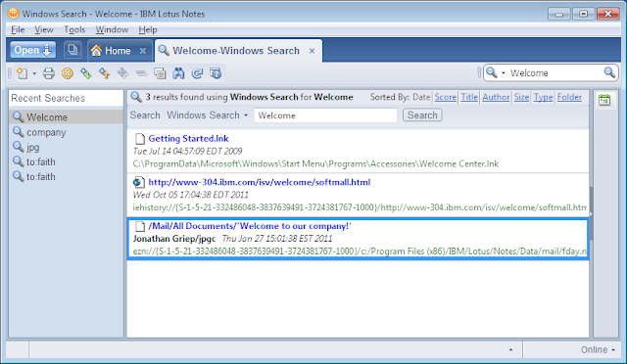
Task: Open the ibm.com softmall.html result link
Action: click(259, 182)
